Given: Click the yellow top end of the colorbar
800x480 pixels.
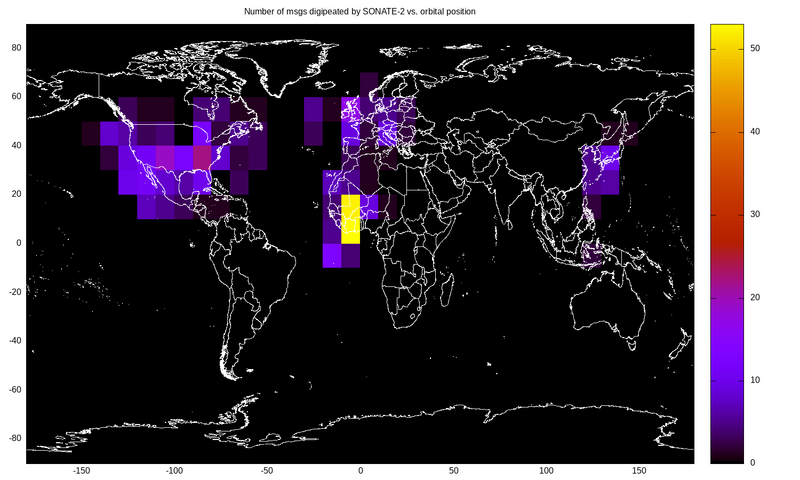Looking at the screenshot, I should click(x=726, y=30).
